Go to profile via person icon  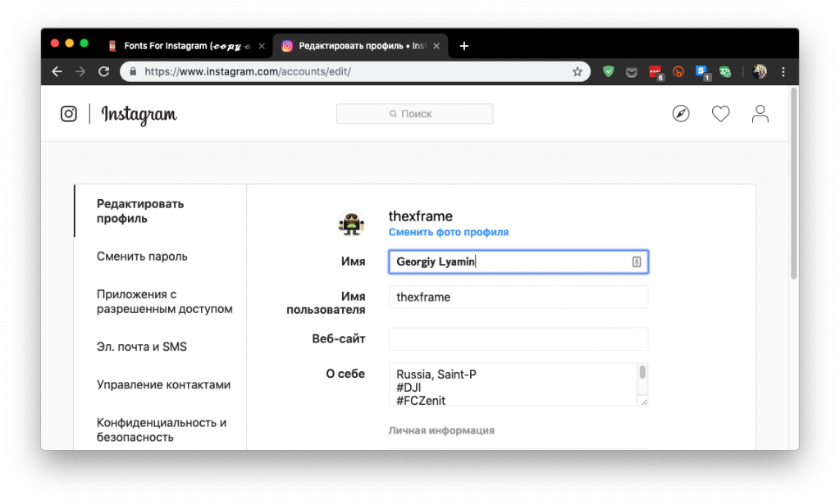[760, 114]
